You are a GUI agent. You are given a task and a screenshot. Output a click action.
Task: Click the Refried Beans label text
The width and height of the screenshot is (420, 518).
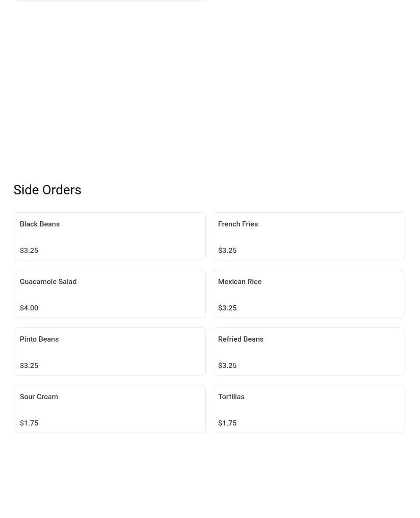(241, 339)
